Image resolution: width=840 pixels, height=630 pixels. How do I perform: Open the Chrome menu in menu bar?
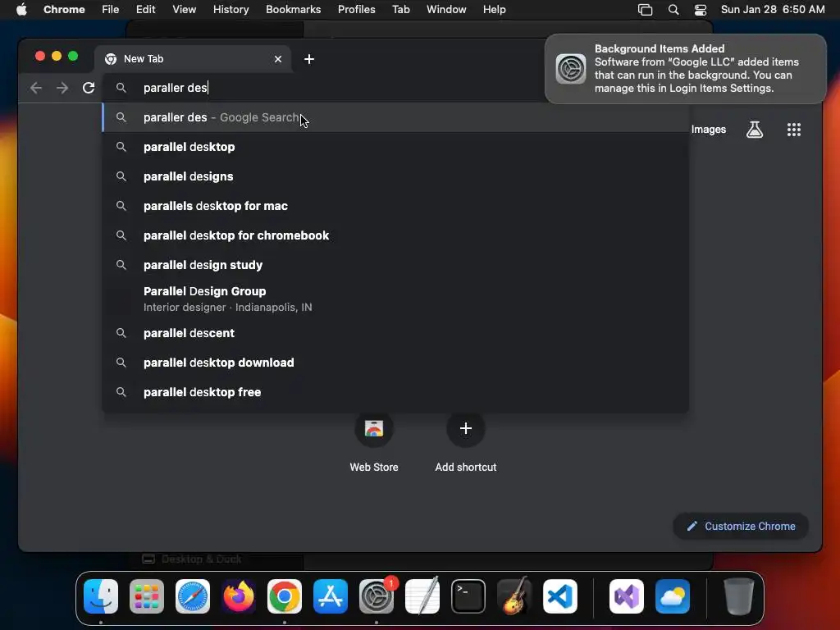click(x=64, y=10)
